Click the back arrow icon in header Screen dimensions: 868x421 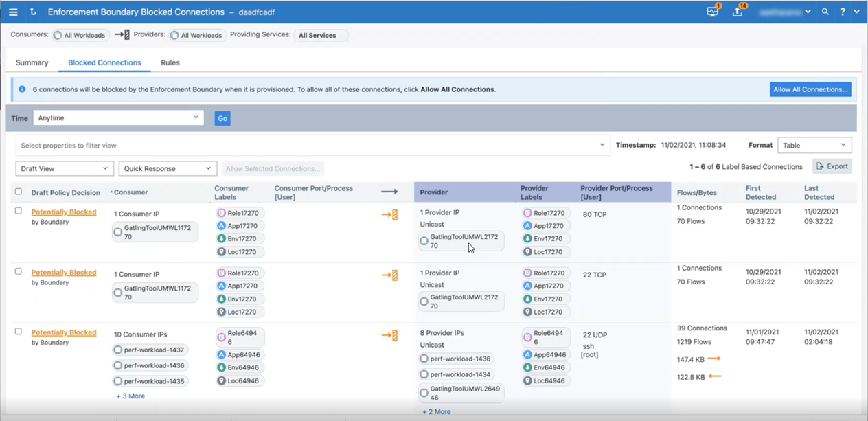coord(33,12)
